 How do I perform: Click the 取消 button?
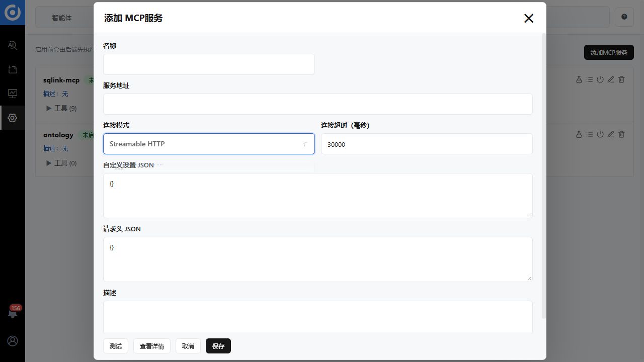(x=188, y=346)
